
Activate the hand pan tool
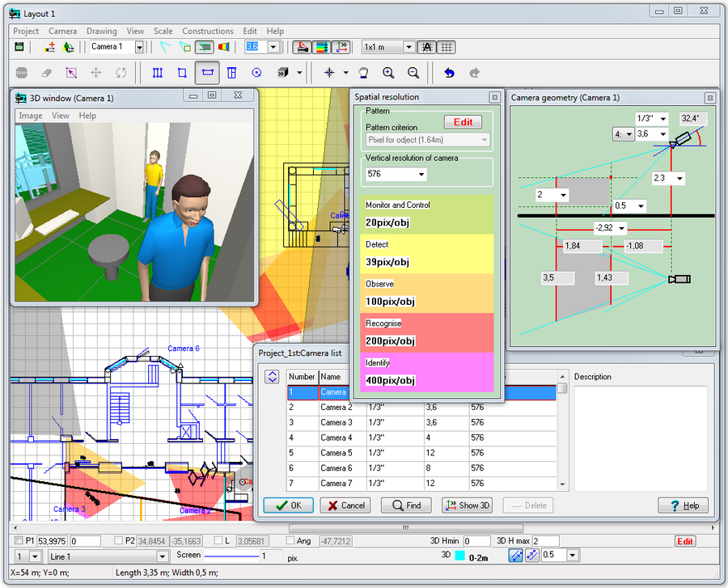[364, 73]
